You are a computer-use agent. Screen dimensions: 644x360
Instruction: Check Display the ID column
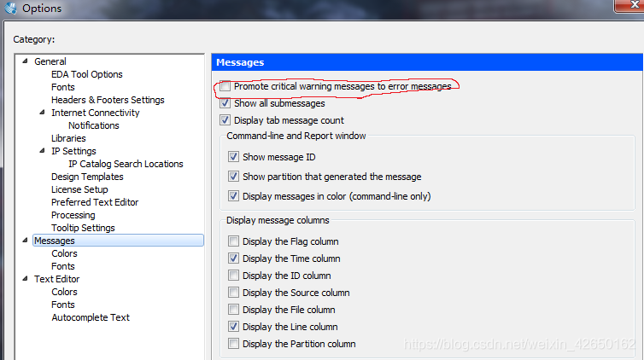pos(234,276)
